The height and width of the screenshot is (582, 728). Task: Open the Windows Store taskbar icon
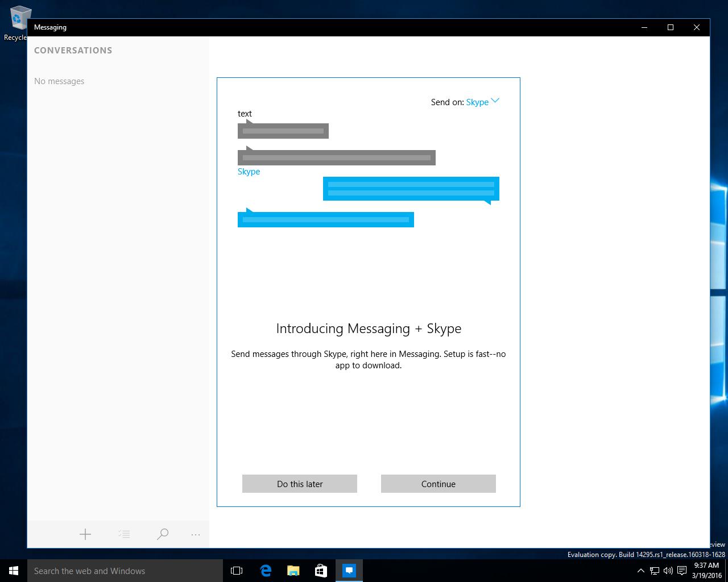tap(321, 571)
